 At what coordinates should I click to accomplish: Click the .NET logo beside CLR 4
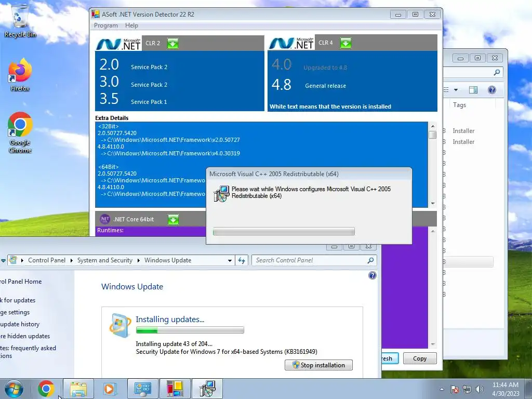pos(291,43)
